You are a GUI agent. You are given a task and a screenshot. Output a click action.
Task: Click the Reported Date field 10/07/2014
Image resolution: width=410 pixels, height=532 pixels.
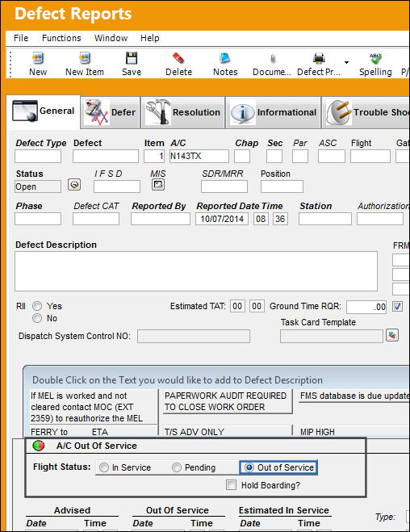pos(222,219)
